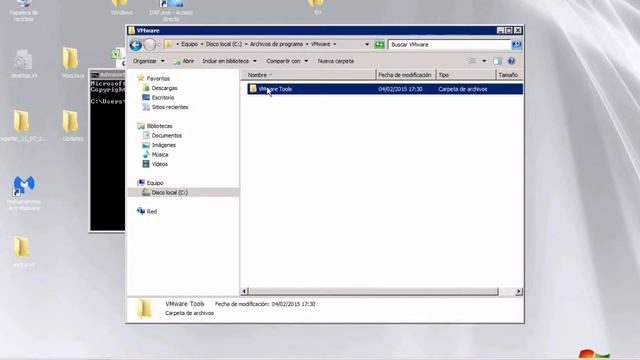Screen dimensions: 640x360
Task: Select Disco local (C:) in the breadcrumb
Action: pos(224,44)
